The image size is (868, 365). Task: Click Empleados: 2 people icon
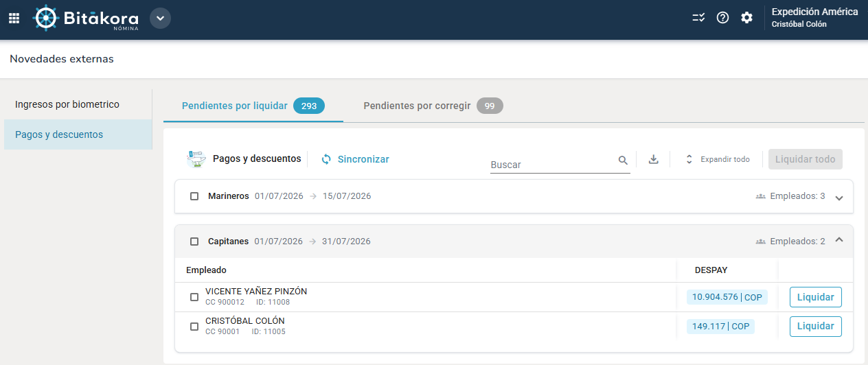[x=760, y=242]
